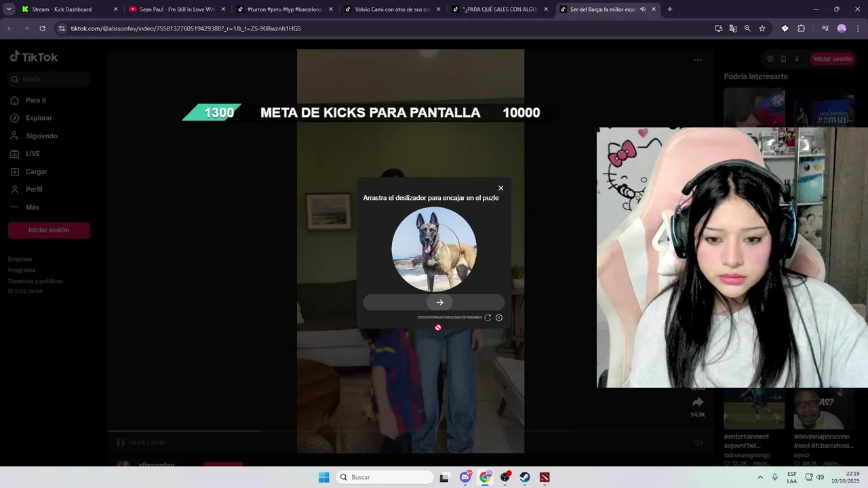Screen dimensions: 868x488
Task: Click the TikTok logo
Action: coord(34,57)
